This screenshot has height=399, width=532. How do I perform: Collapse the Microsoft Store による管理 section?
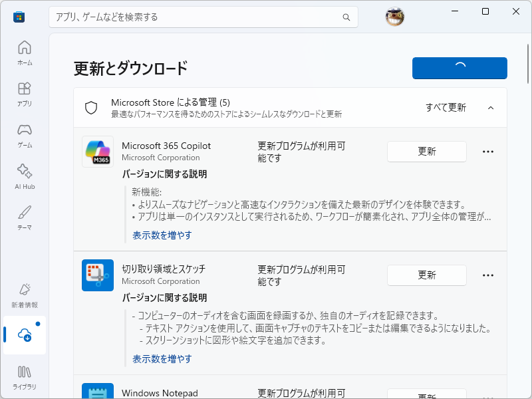pos(491,108)
